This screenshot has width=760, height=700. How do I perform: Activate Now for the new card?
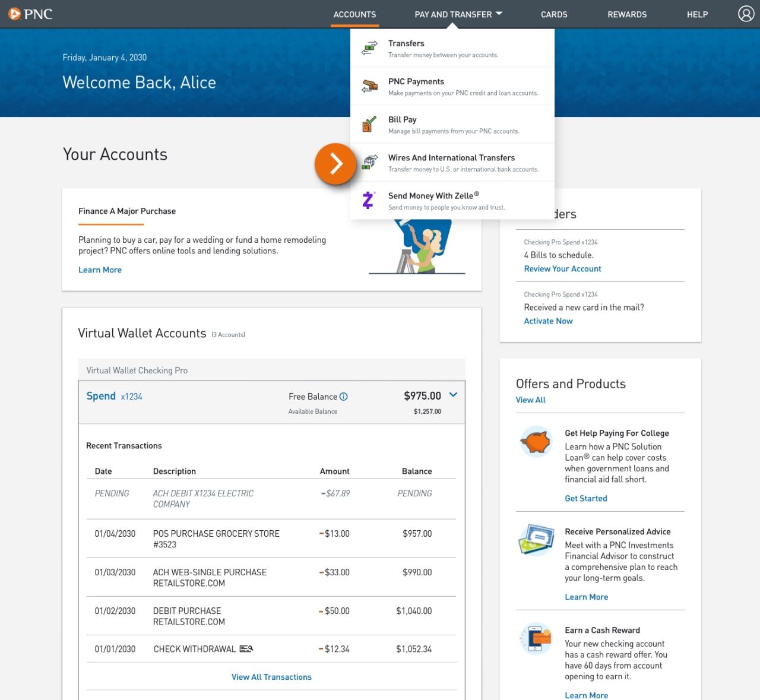(x=548, y=321)
